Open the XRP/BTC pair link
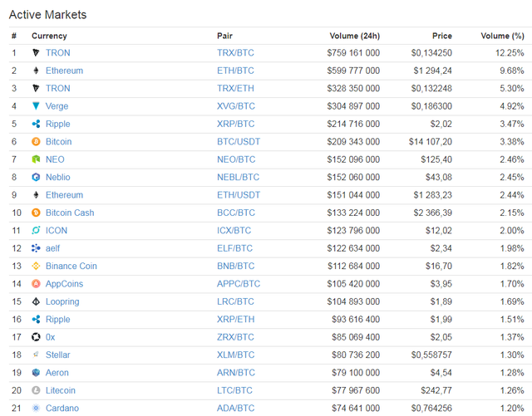 [236, 124]
